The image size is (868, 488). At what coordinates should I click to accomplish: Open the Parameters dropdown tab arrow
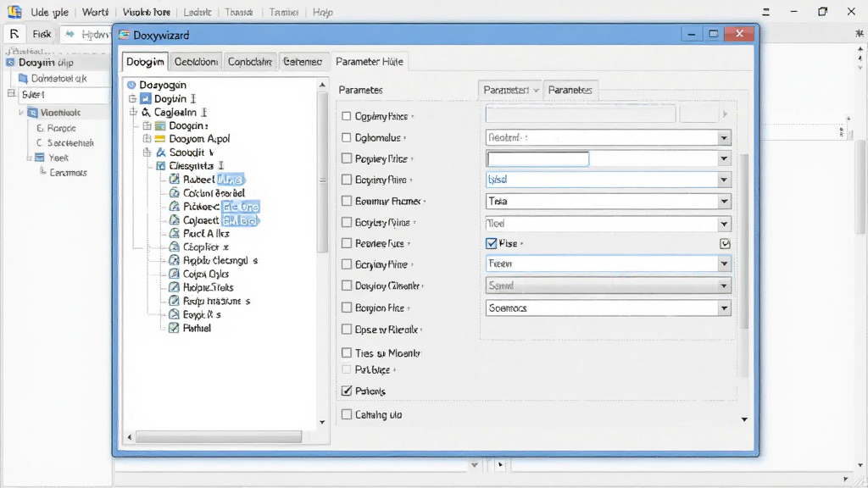[536, 90]
